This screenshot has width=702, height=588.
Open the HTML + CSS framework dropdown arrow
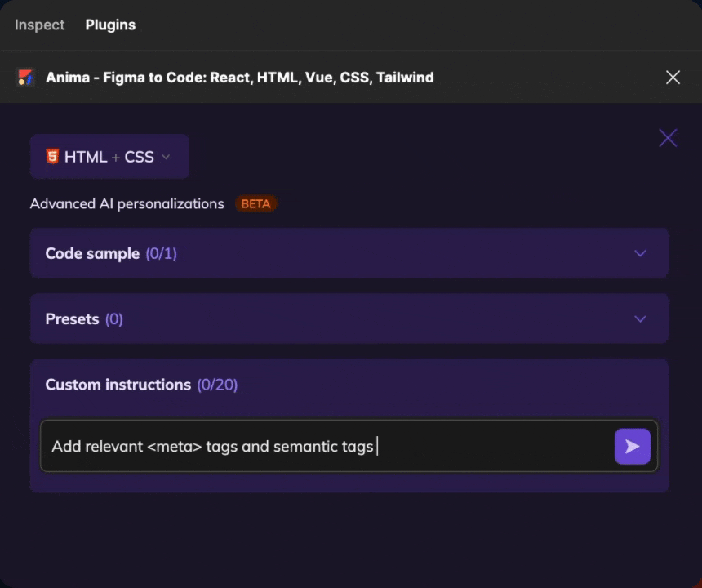click(166, 157)
